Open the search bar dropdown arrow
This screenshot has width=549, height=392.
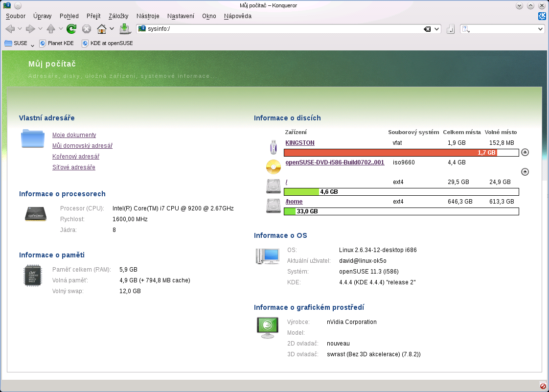pyautogui.click(x=540, y=29)
